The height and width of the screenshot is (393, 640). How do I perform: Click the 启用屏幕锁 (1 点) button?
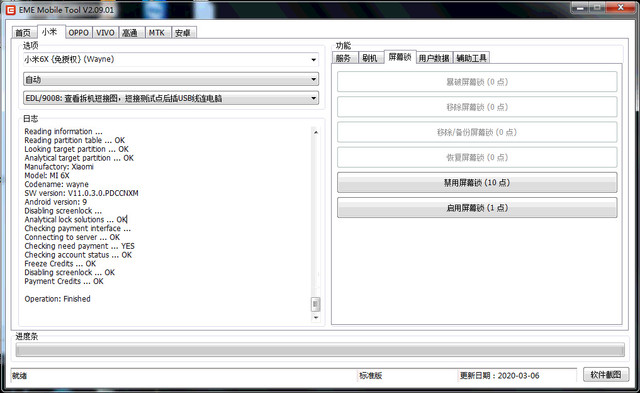point(477,208)
